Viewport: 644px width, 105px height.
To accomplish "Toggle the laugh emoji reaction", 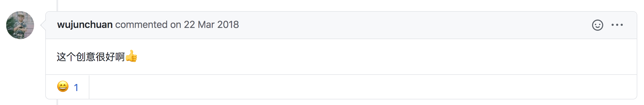I will (68, 87).
